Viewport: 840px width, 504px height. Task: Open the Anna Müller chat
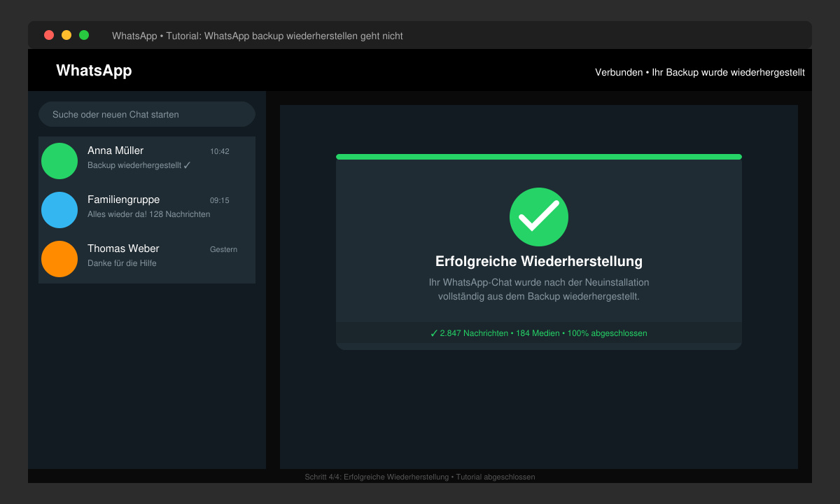point(147,161)
